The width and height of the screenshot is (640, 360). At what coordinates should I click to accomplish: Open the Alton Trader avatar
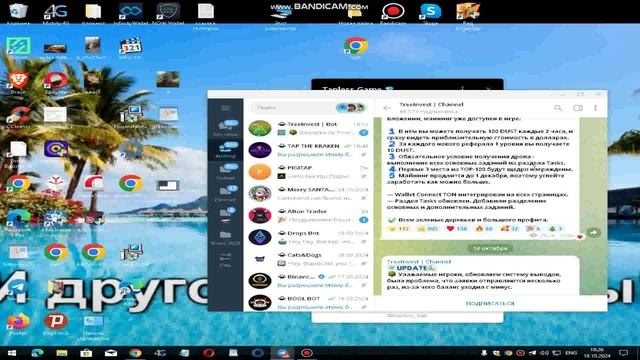coord(260,216)
